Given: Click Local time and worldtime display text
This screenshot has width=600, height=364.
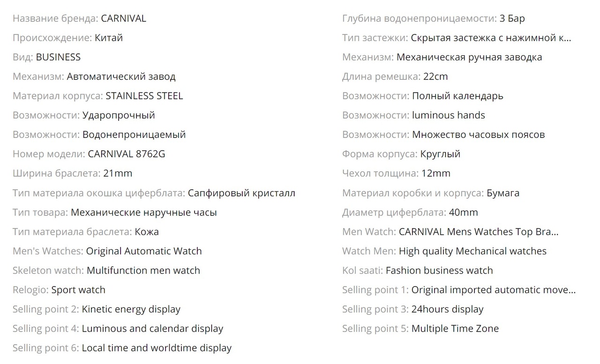Looking at the screenshot, I should pyautogui.click(x=157, y=348).
